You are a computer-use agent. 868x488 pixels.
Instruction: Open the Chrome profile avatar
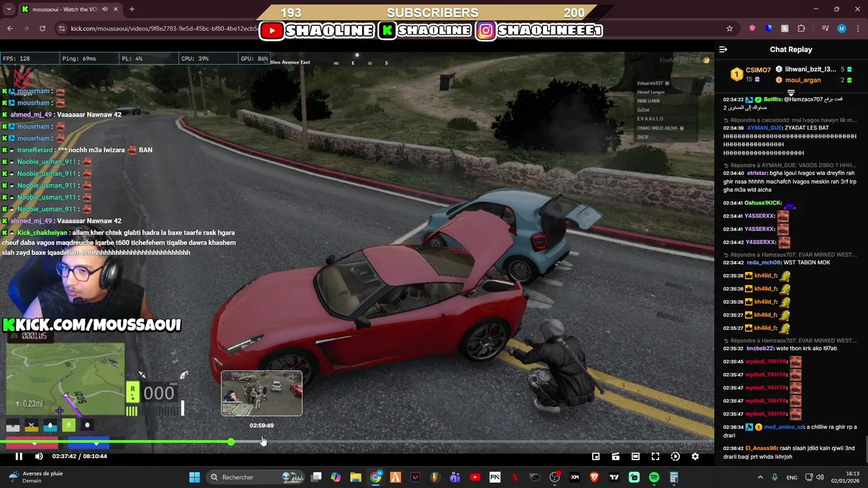click(842, 28)
